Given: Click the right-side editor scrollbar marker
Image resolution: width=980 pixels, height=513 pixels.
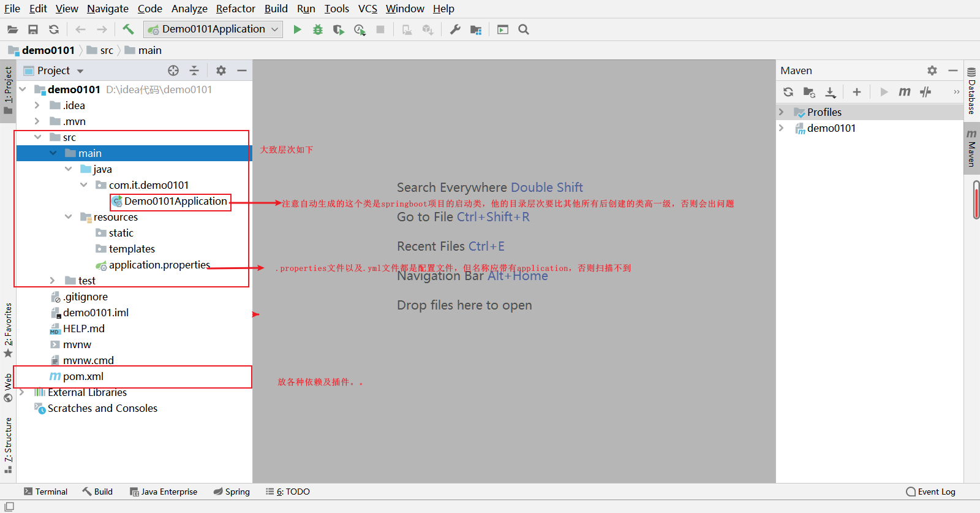Looking at the screenshot, I should tap(976, 200).
